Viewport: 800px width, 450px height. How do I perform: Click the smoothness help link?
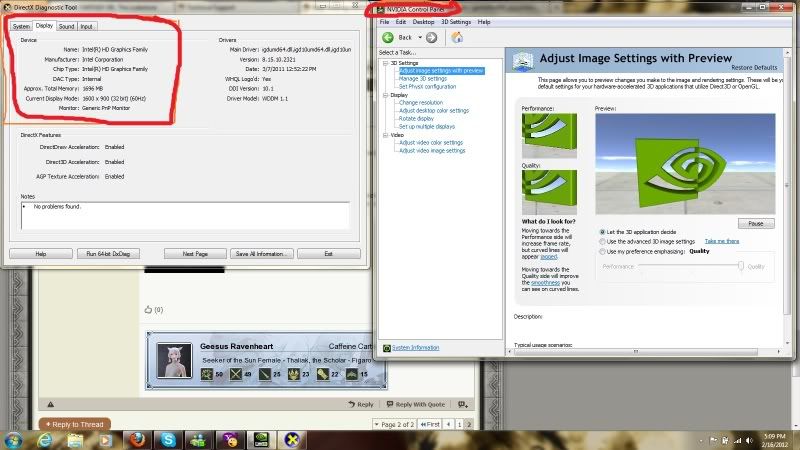point(545,283)
